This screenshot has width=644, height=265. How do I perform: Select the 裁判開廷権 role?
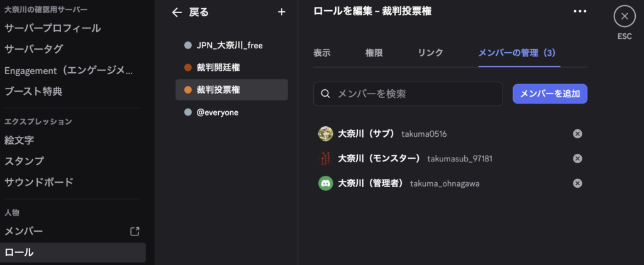pyautogui.click(x=218, y=67)
